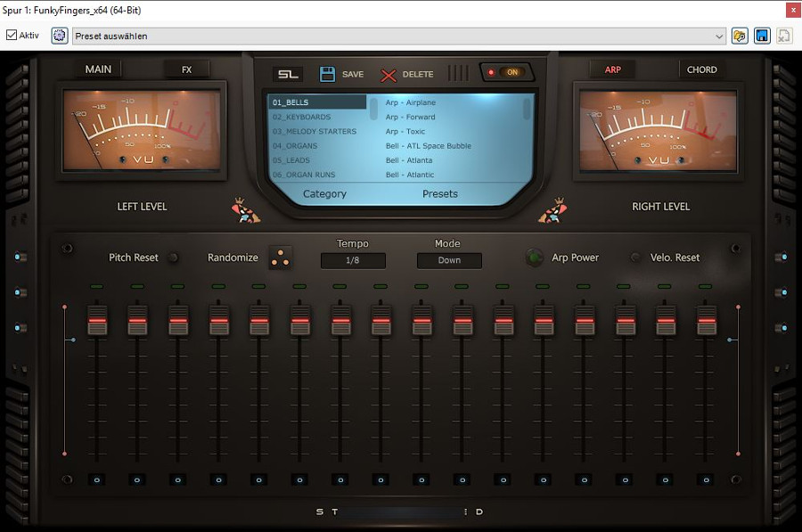The width and height of the screenshot is (802, 532).
Task: Toggle the eighth step's green LED
Action: [381, 286]
